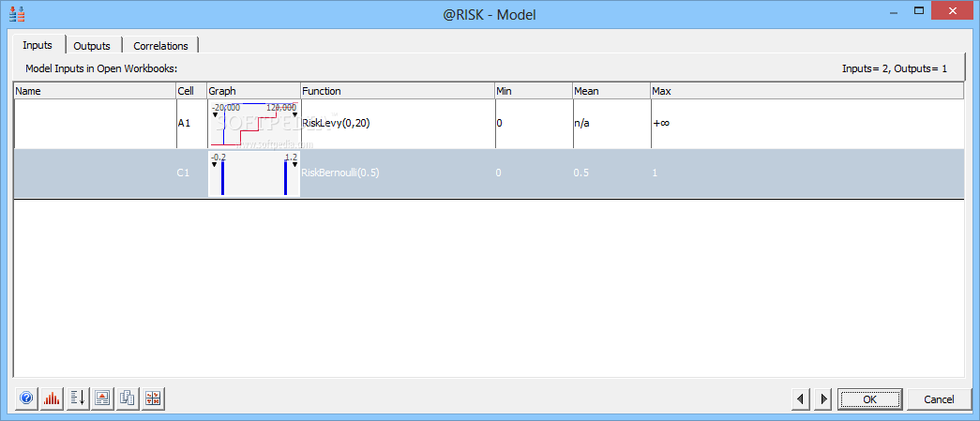
Task: Switch to the Inputs tab
Action: coord(38,45)
